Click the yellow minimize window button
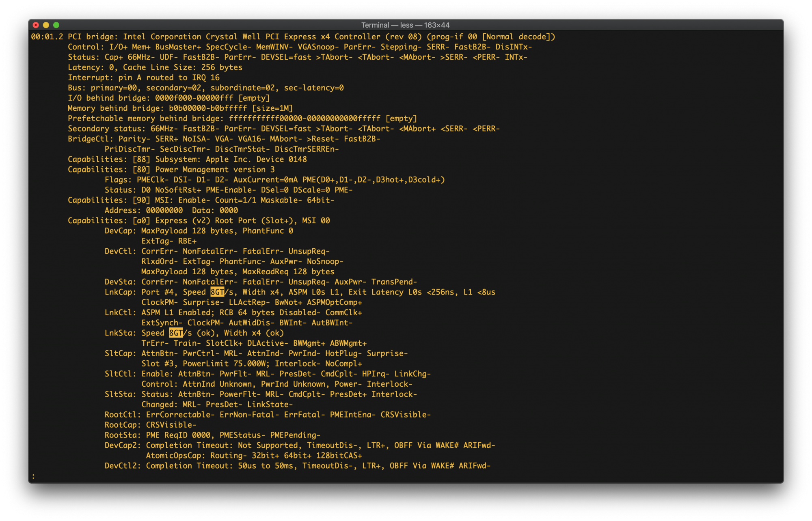 [46, 25]
